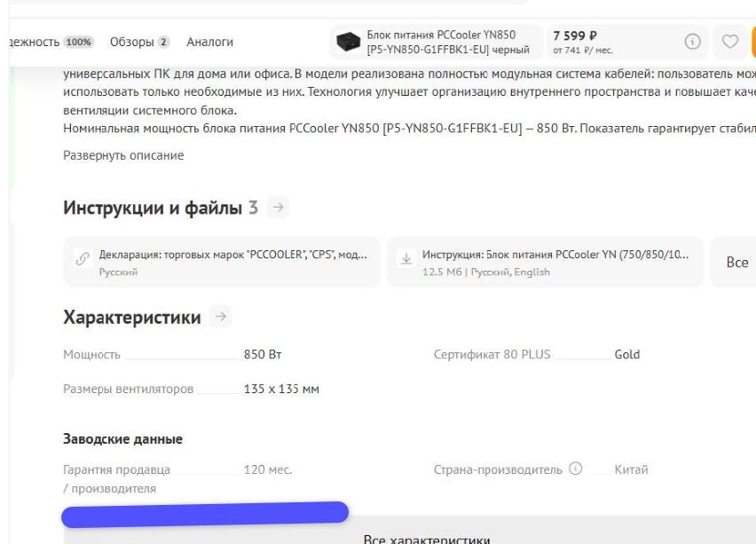Image resolution: width=756 pixels, height=544 pixels.
Task: Select the power value '850 Вт'
Action: coord(263,354)
